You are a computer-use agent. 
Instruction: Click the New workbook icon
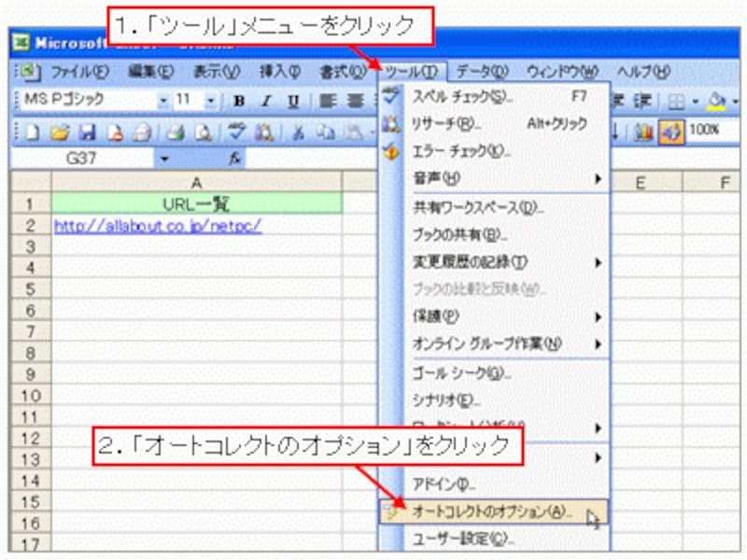pos(33,133)
